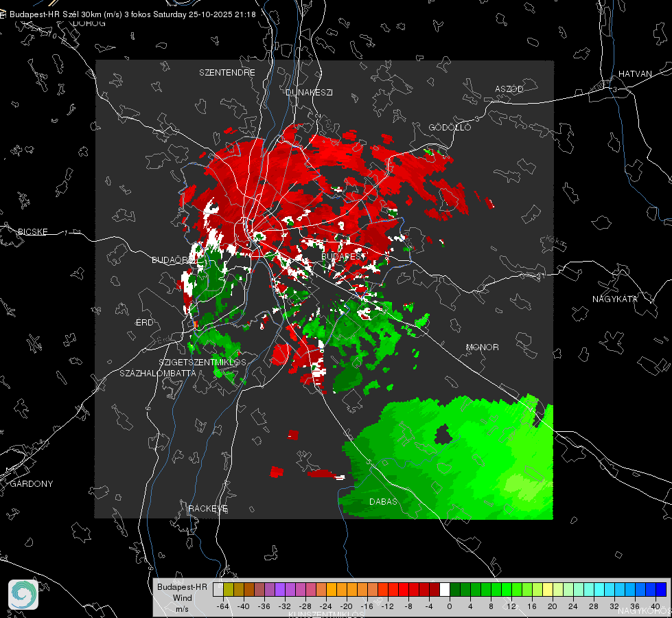The width and height of the screenshot is (672, 618).
Task: Click the NAGYKÁTA city label
Action: 615,299
